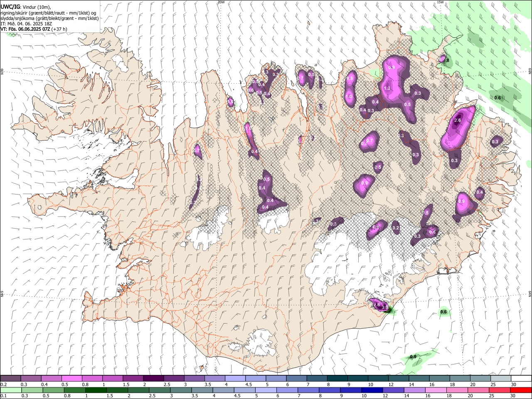Click the 'VT: Fös. 06.06.2025 07Z' valid time
This screenshot has height=399, width=532.
pos(25,29)
